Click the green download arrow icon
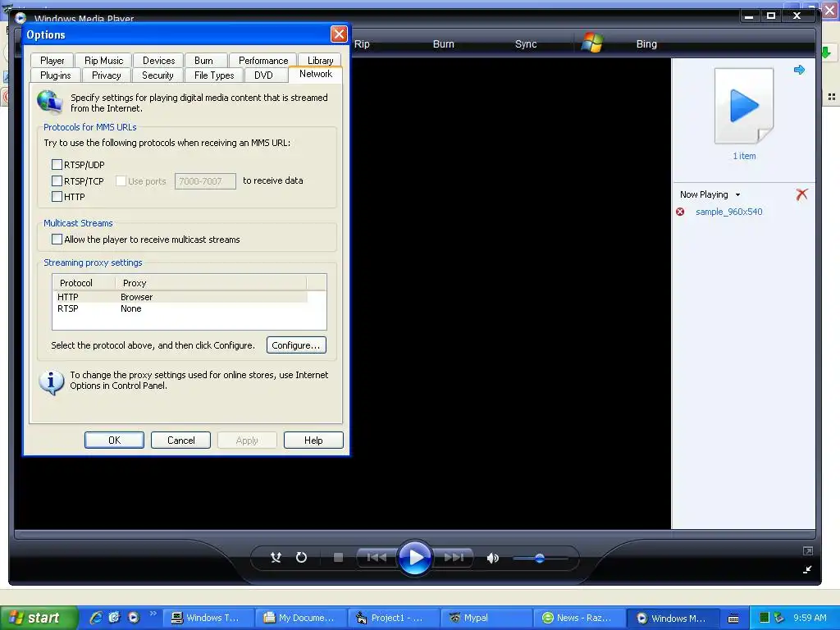 click(826, 52)
